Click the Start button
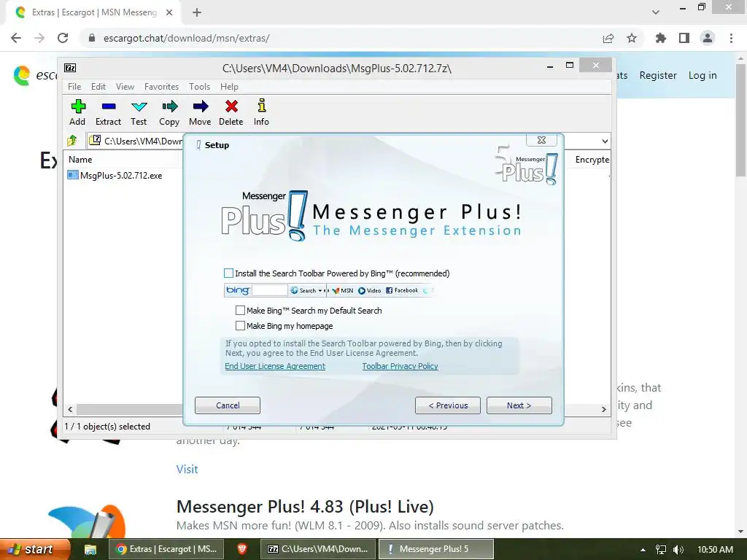 point(34,549)
